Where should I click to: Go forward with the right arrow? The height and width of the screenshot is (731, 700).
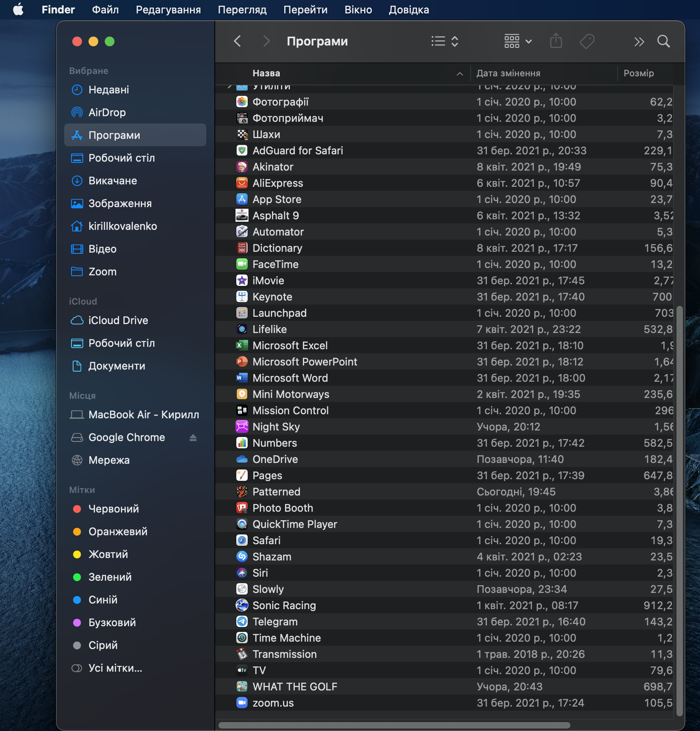[x=266, y=41]
